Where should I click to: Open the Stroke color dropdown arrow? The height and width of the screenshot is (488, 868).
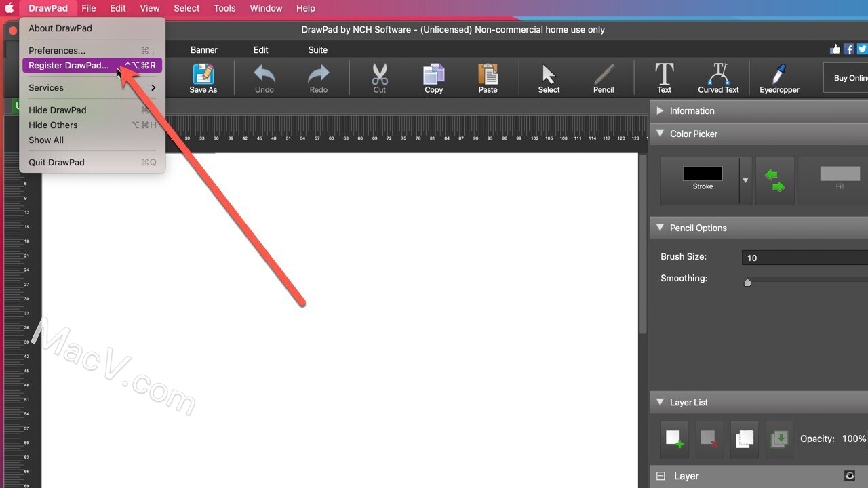[x=745, y=181]
